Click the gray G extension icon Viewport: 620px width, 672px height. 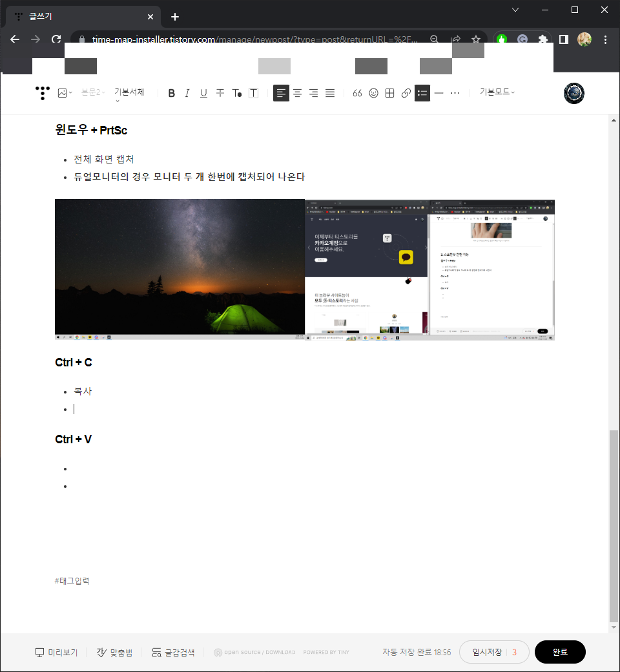(522, 39)
